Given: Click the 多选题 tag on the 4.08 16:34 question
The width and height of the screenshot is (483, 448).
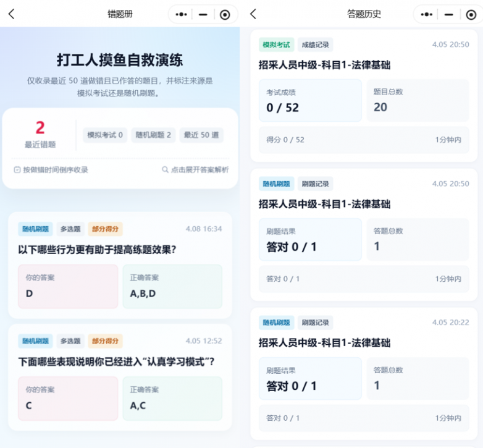Looking at the screenshot, I should 70,229.
